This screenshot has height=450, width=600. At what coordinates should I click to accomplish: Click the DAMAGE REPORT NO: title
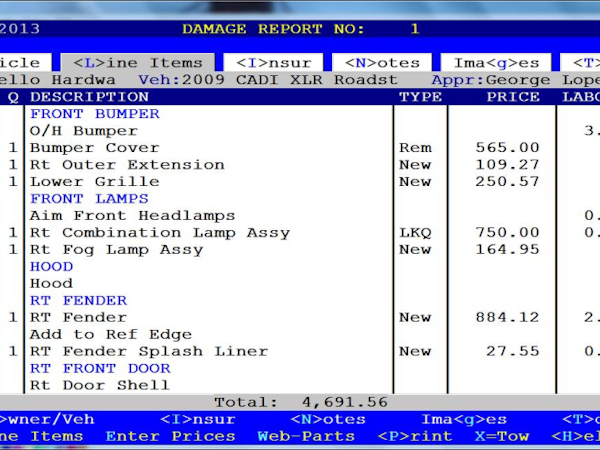(x=273, y=29)
